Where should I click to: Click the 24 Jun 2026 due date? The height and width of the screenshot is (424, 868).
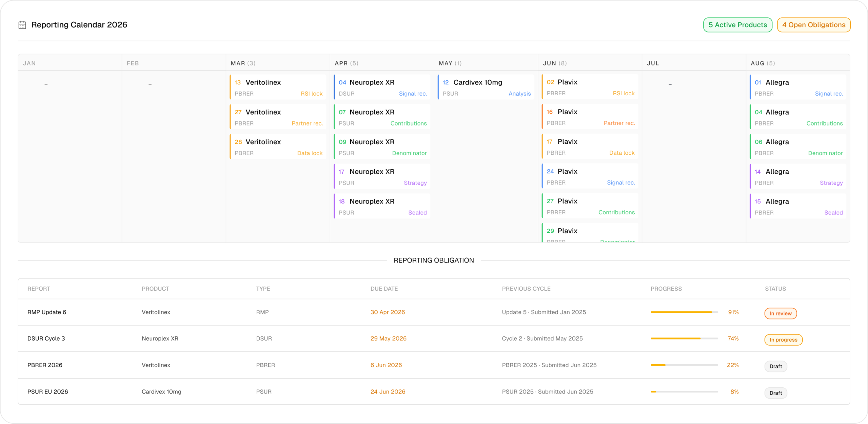(388, 391)
